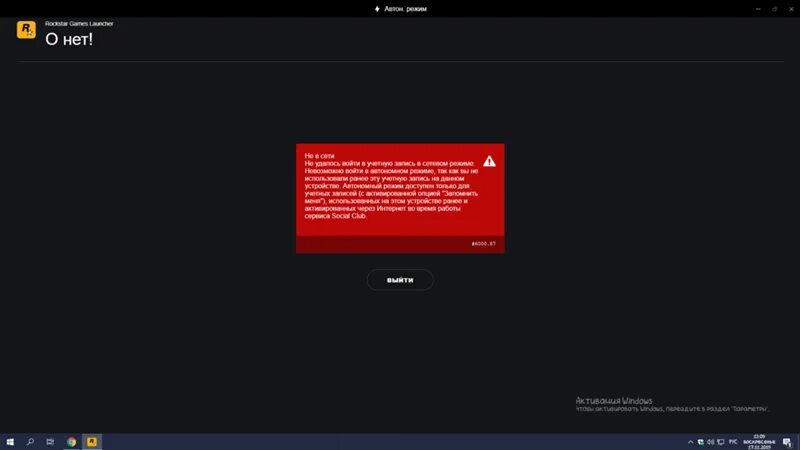The height and width of the screenshot is (450, 800).
Task: Click the error code in the red box footer
Action: coord(483,244)
